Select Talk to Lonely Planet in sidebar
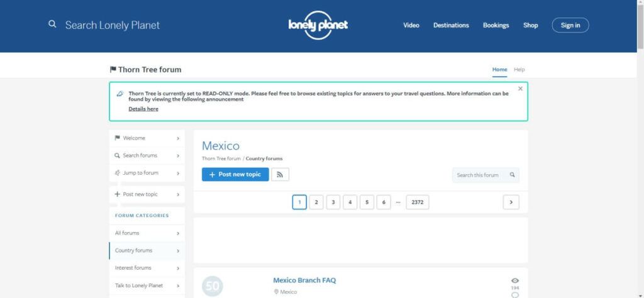 [x=147, y=285]
